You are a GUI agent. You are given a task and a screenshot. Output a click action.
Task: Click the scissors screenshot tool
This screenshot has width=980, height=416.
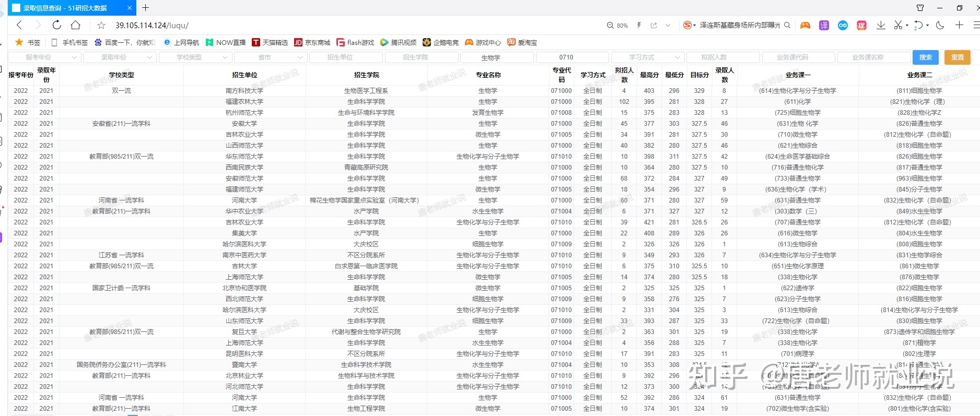(897, 25)
